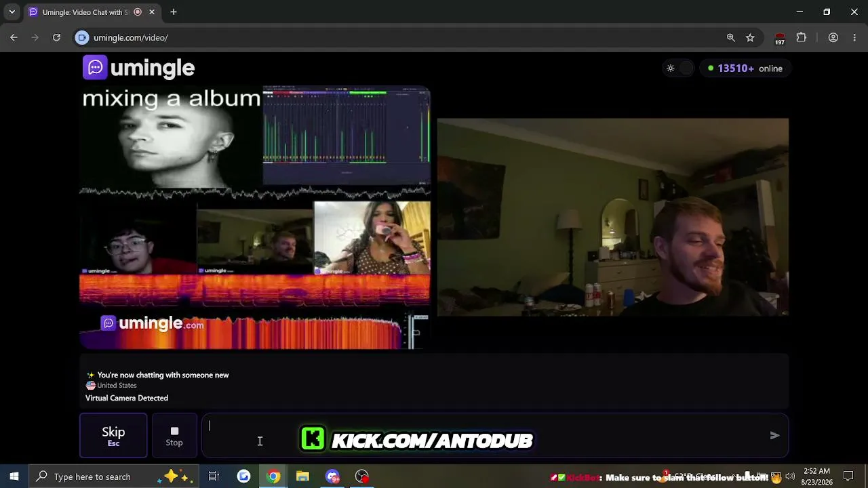Viewport: 868px width, 488px height.
Task: Open the zoom magnifier in address bar
Action: tap(730, 38)
